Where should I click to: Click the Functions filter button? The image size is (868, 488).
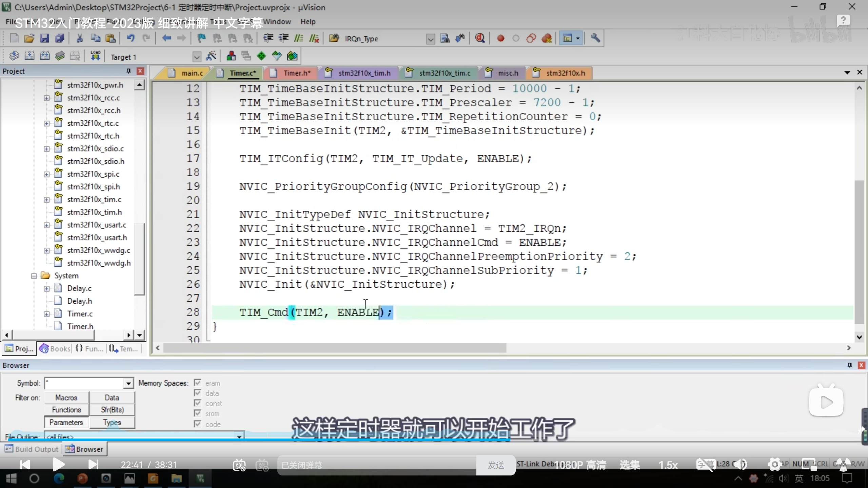coord(66,410)
